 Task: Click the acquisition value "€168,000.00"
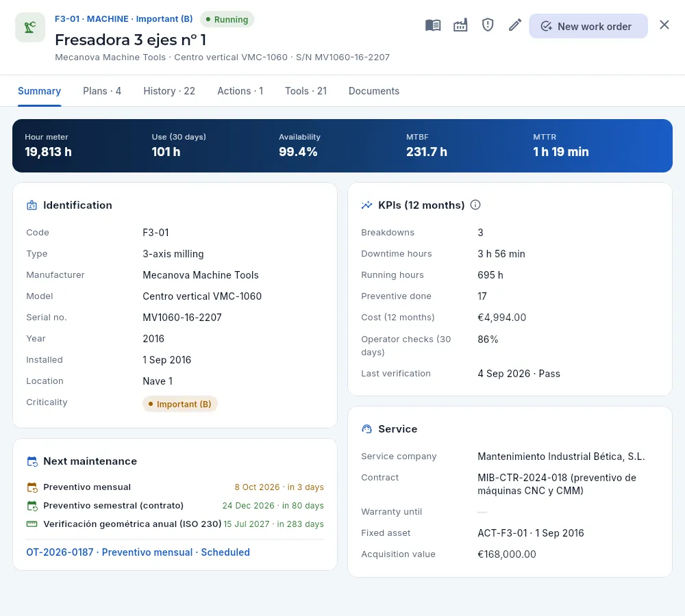(507, 554)
